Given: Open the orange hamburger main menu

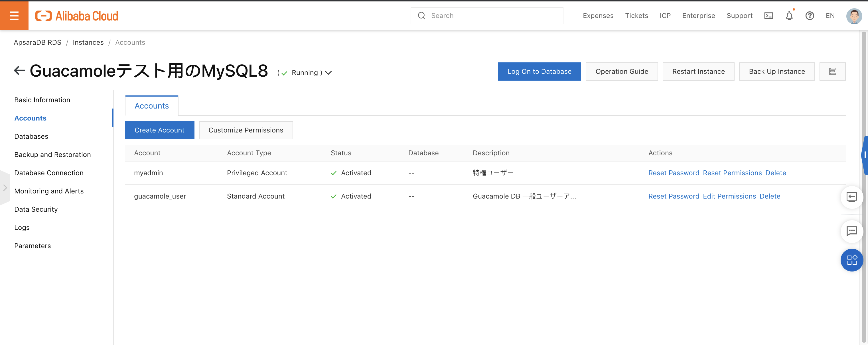Looking at the screenshot, I should 14,15.
